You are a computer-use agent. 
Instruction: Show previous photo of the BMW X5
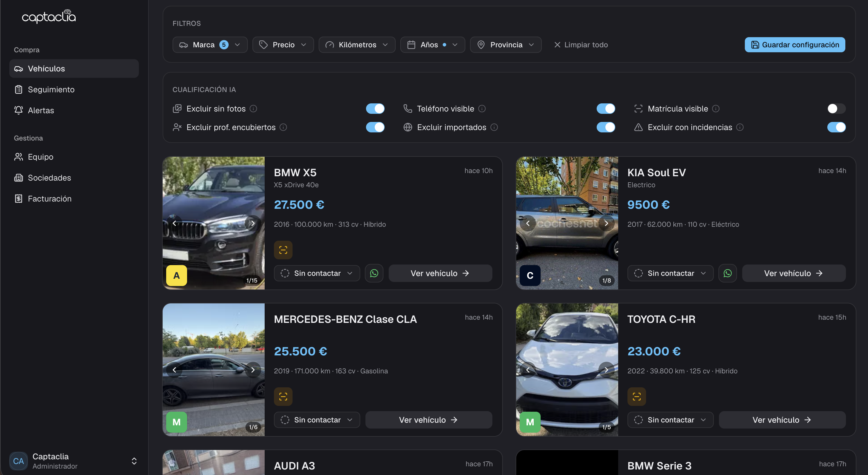[174, 223]
